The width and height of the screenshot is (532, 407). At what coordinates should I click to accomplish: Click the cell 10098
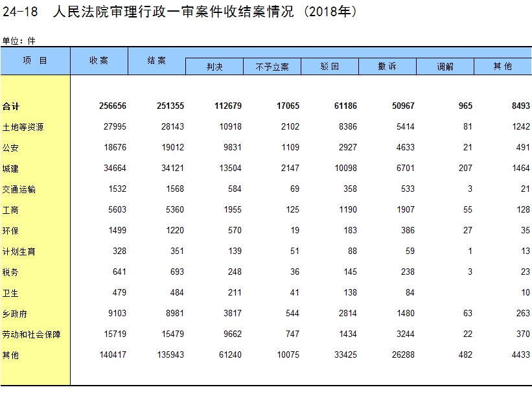(x=346, y=168)
